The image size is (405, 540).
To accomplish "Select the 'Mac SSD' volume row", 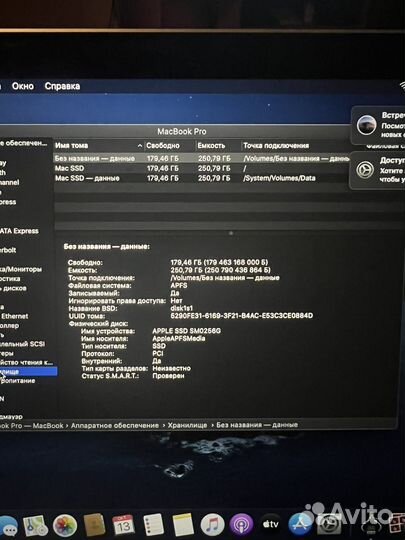I will [202, 168].
